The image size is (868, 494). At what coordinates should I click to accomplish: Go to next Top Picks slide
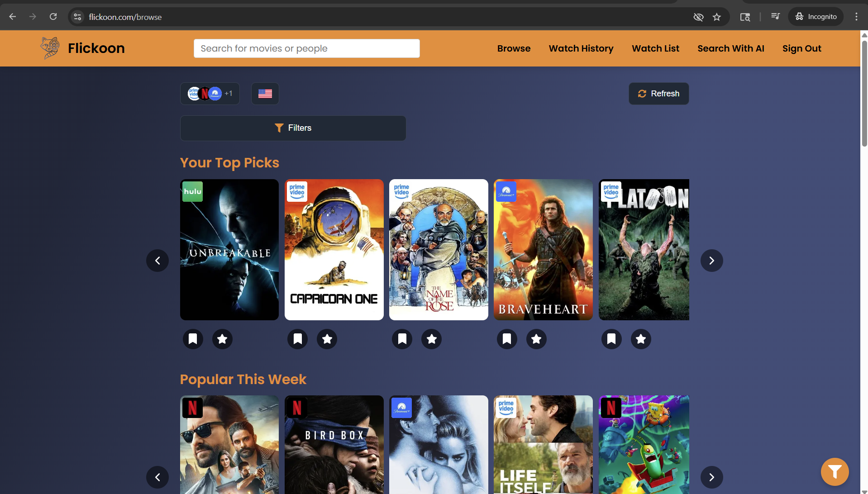coord(711,261)
